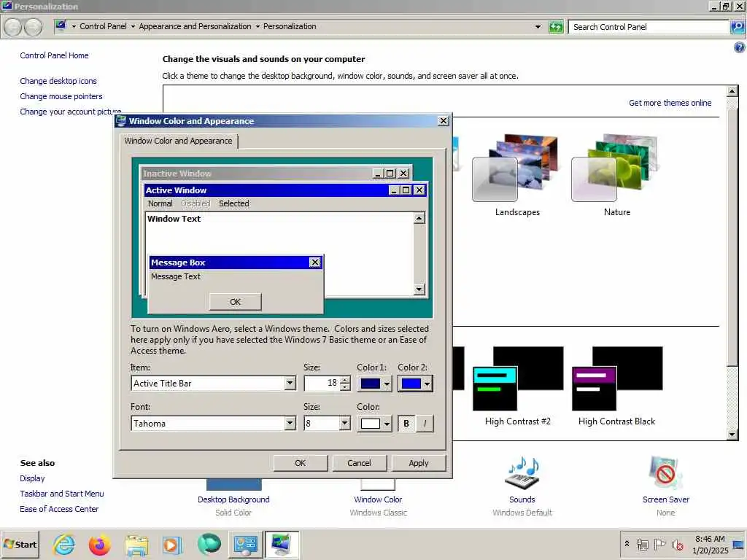Click Disabled in preview menu

coord(196,203)
